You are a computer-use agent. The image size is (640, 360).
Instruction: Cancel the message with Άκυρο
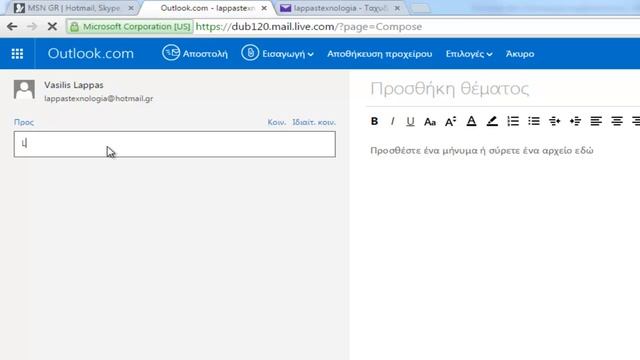click(520, 54)
